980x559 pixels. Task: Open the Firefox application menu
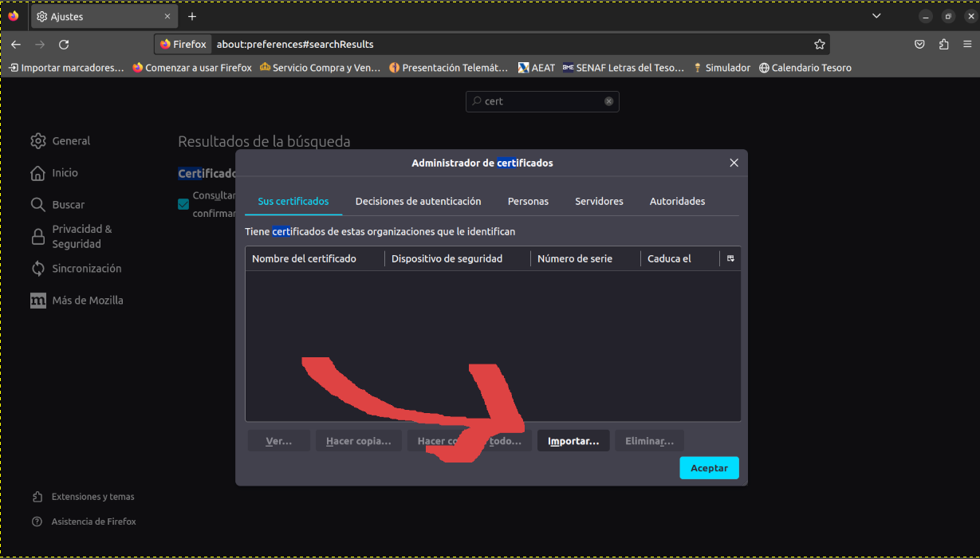(966, 45)
